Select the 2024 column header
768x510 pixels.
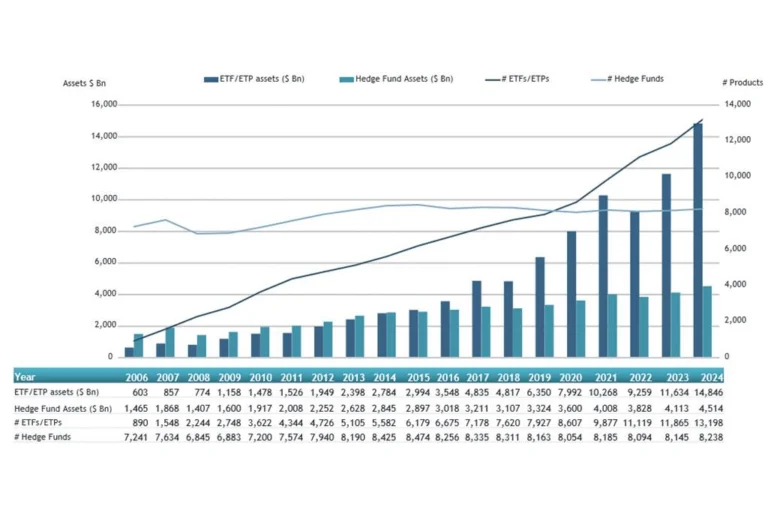pyautogui.click(x=712, y=377)
